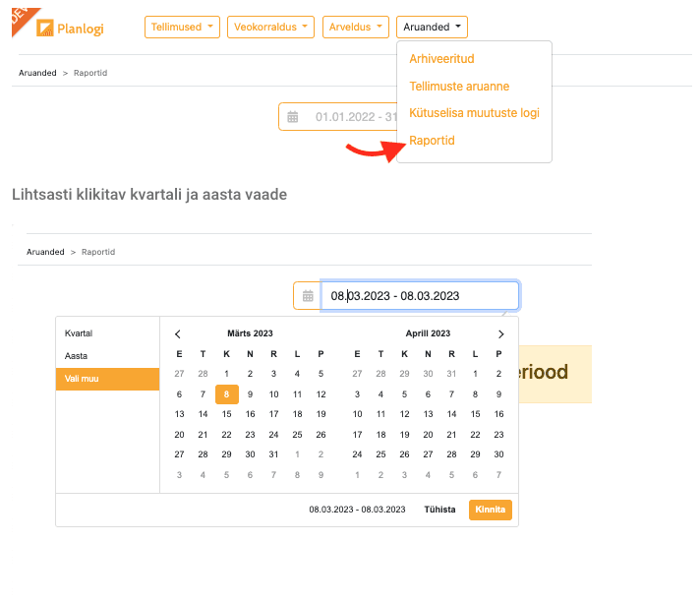Click the calendar icon beside 01.01.2022 field
The image size is (700, 603).
(x=292, y=117)
